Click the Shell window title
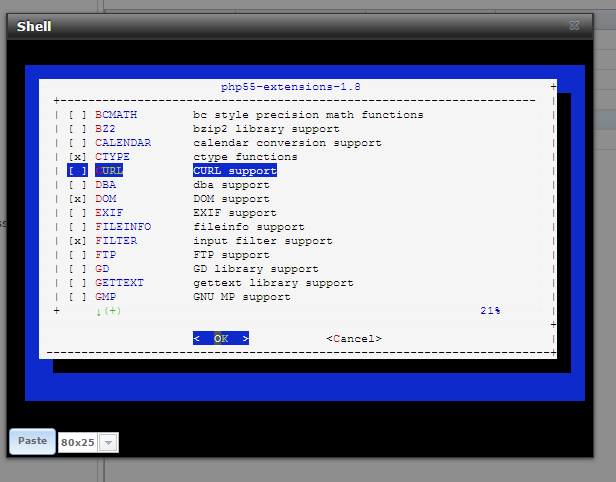The image size is (616, 482). coord(34,26)
